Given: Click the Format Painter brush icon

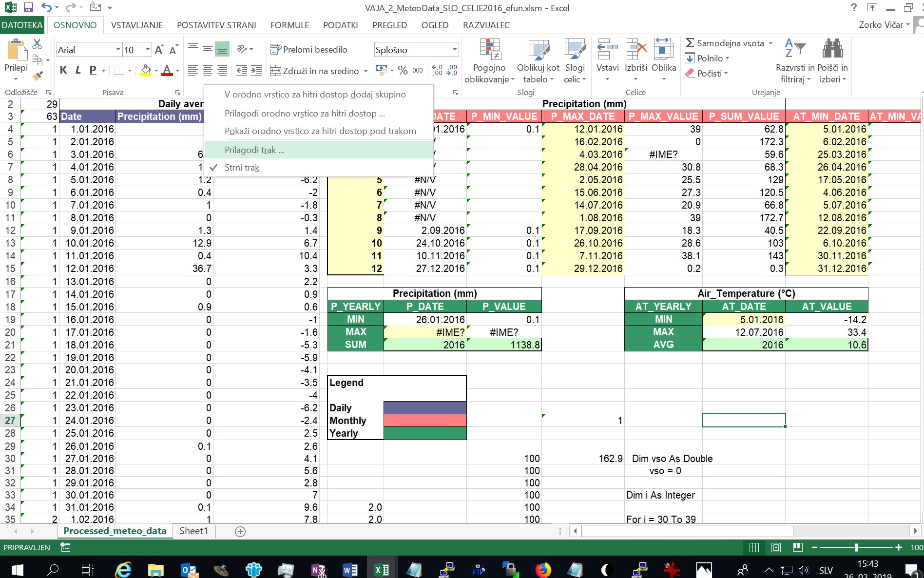Looking at the screenshot, I should (x=38, y=76).
